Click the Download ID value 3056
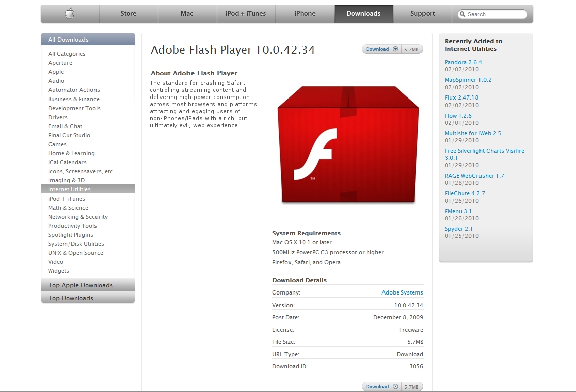This screenshot has width=576, height=392. [x=416, y=366]
